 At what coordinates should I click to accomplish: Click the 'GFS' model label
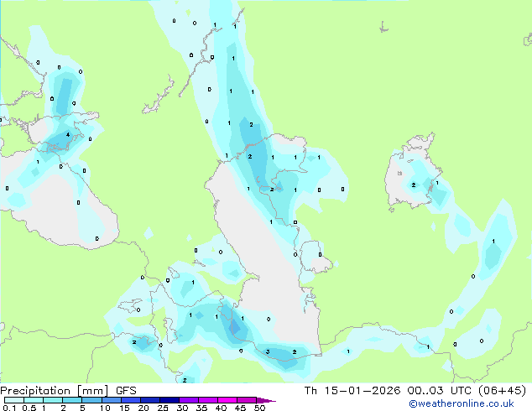(x=126, y=391)
